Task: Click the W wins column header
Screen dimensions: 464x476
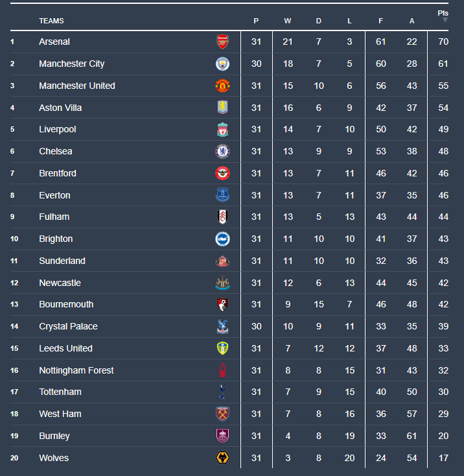Action: click(287, 21)
